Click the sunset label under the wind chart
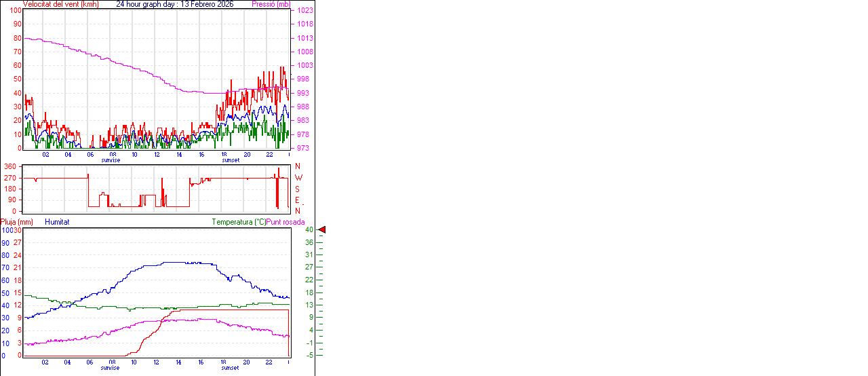868x376 pixels. tap(231, 160)
